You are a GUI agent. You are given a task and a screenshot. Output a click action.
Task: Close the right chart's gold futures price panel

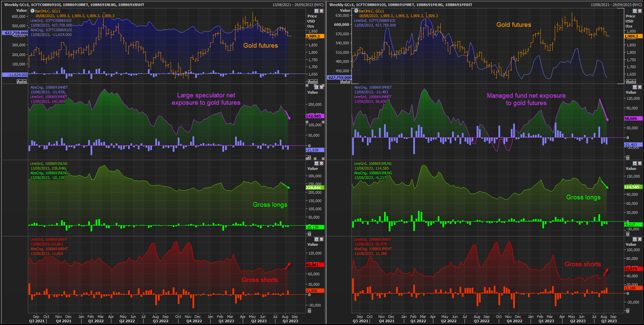click(x=640, y=11)
